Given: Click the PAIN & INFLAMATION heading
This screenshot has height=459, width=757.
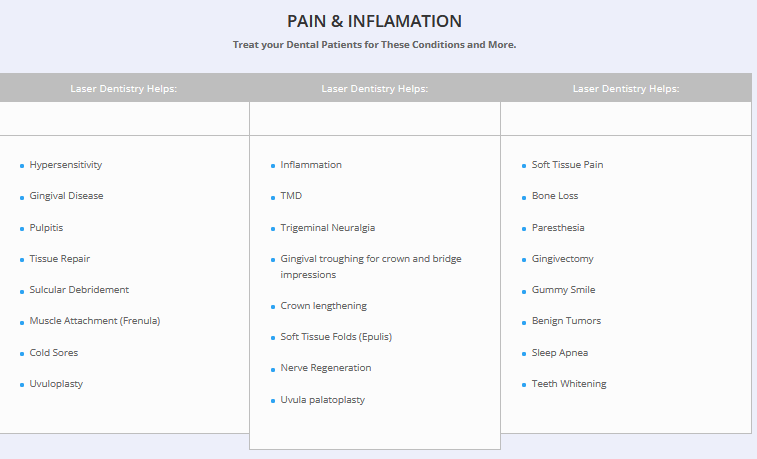Looking at the screenshot, I should point(374,21).
